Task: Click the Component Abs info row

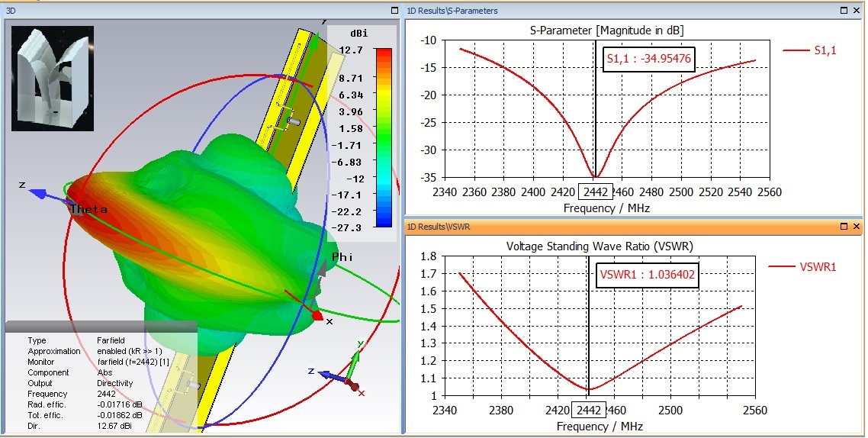Action: 69,372
